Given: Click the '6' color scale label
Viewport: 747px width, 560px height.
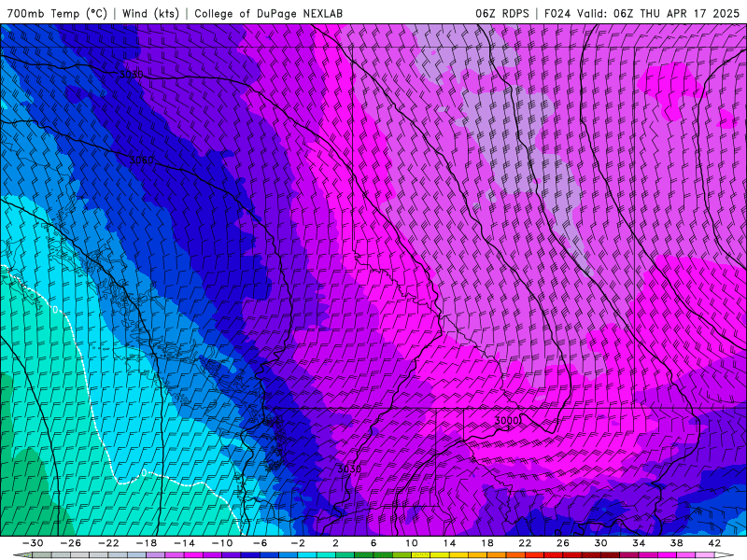Looking at the screenshot, I should [x=373, y=543].
